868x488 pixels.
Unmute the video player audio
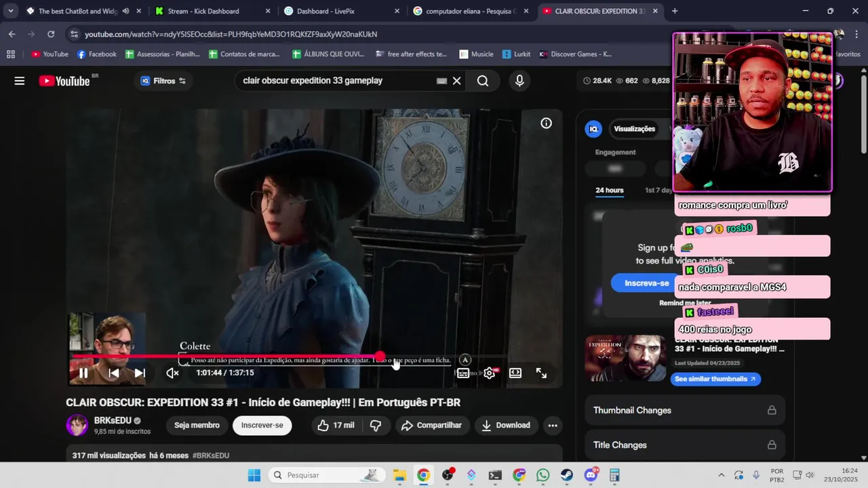pyautogui.click(x=173, y=373)
